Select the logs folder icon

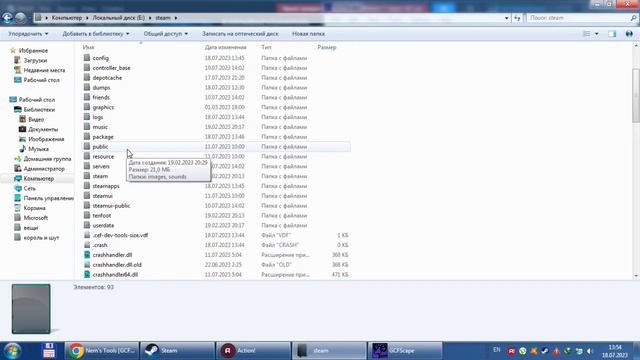(x=87, y=117)
